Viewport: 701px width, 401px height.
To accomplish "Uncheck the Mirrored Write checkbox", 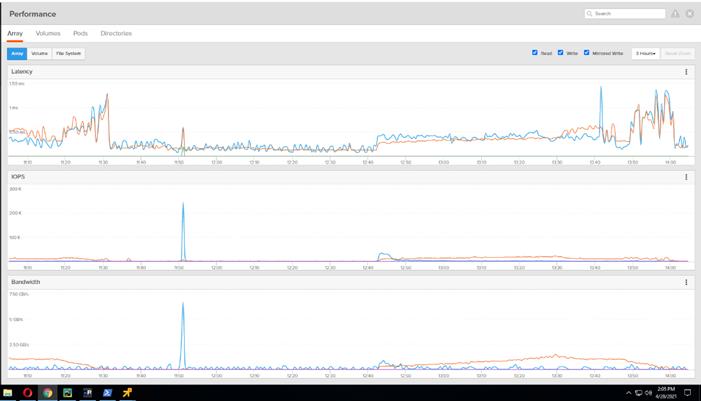I will click(587, 53).
